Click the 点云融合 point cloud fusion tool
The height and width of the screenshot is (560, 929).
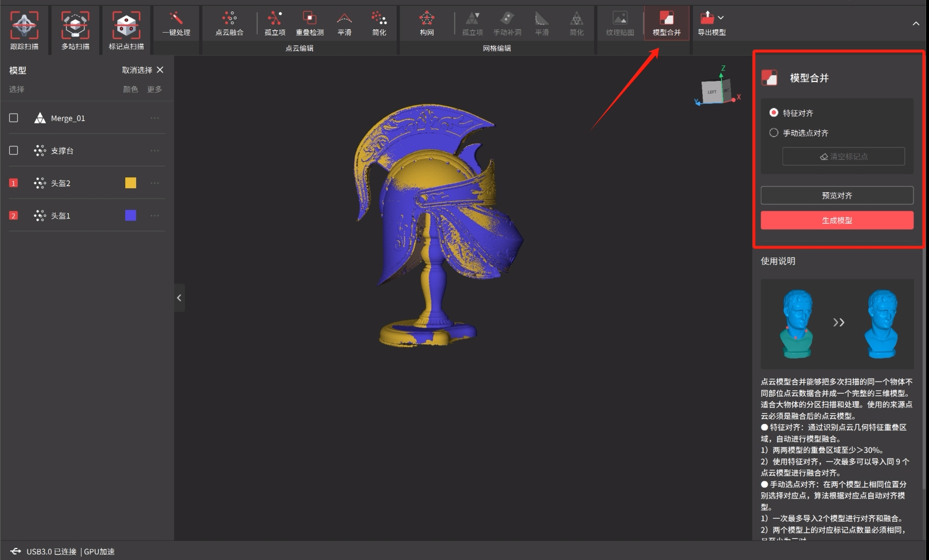pyautogui.click(x=229, y=24)
